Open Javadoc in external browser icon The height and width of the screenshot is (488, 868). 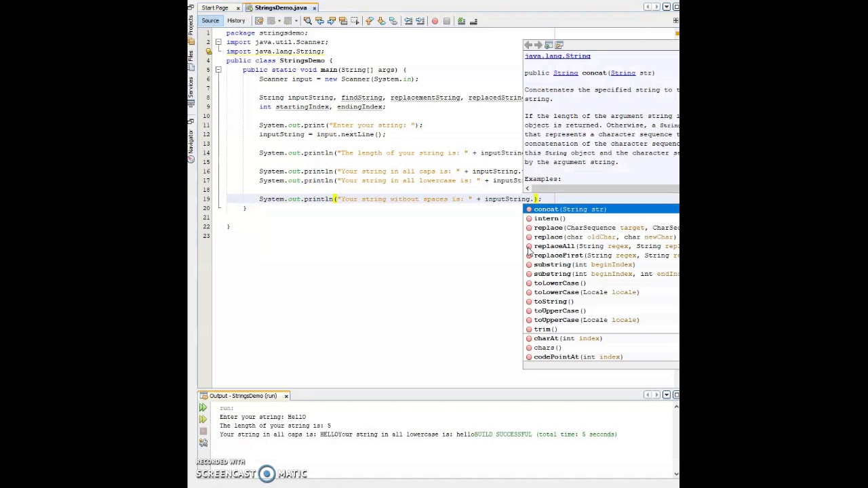coord(549,45)
